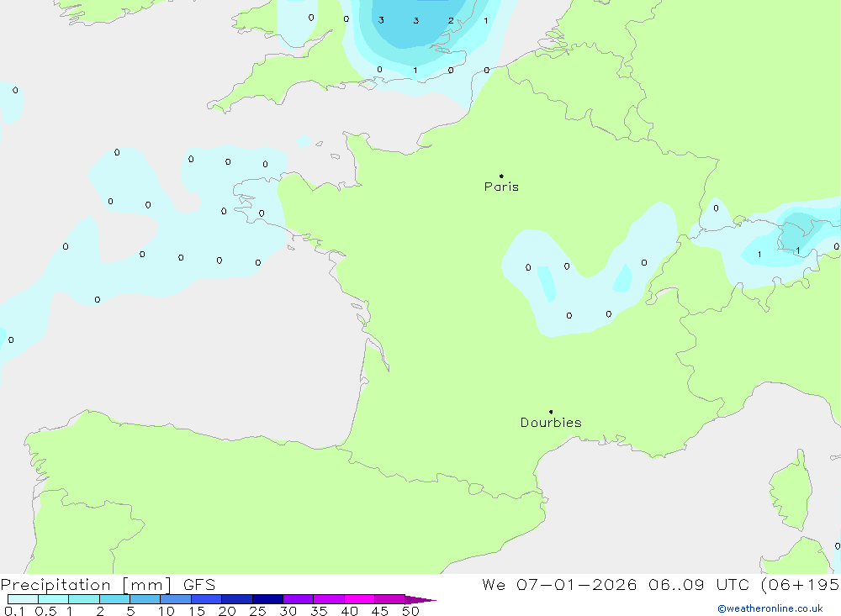The height and width of the screenshot is (616, 841).
Task: Select the 10–15 mm blue legend swatch
Action: [x=176, y=599]
